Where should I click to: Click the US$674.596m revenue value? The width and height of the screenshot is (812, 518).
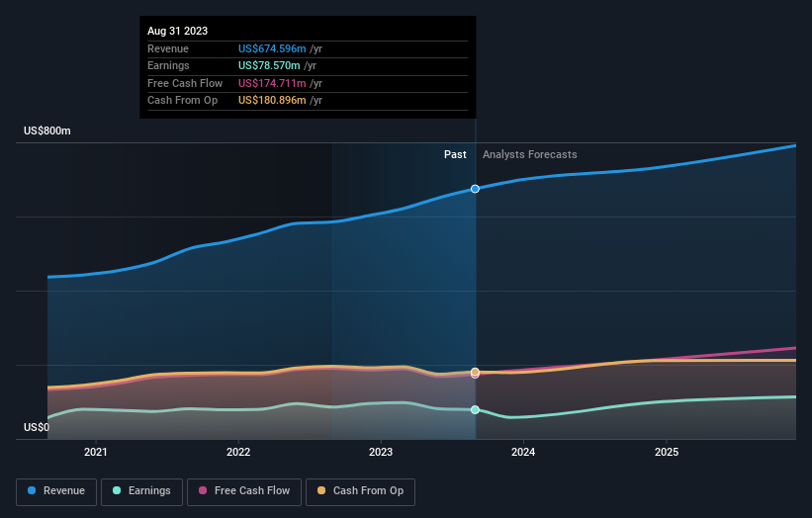(272, 48)
